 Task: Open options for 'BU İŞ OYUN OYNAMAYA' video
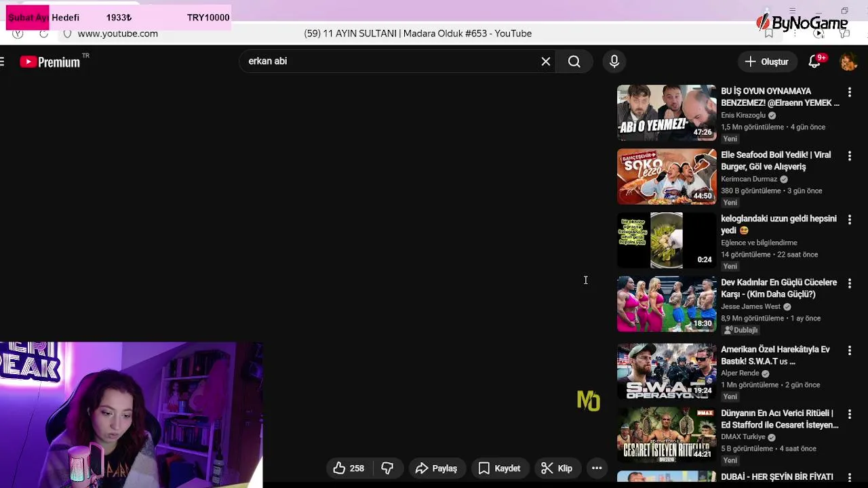point(850,92)
